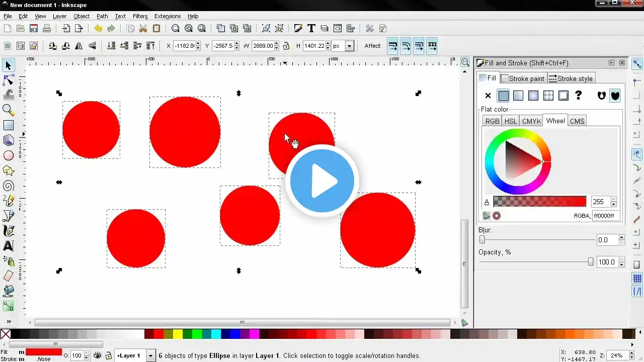Image resolution: width=644 pixels, height=362 pixels.
Task: Select the Bezier pen tool
Action: 8,216
